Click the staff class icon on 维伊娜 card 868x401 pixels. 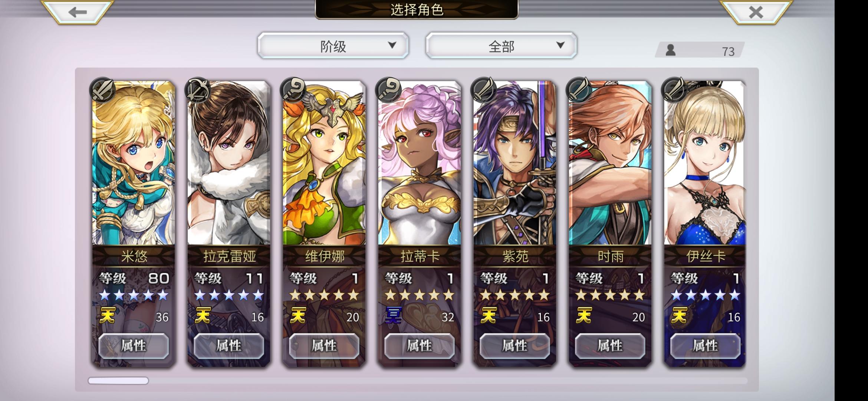[x=293, y=90]
